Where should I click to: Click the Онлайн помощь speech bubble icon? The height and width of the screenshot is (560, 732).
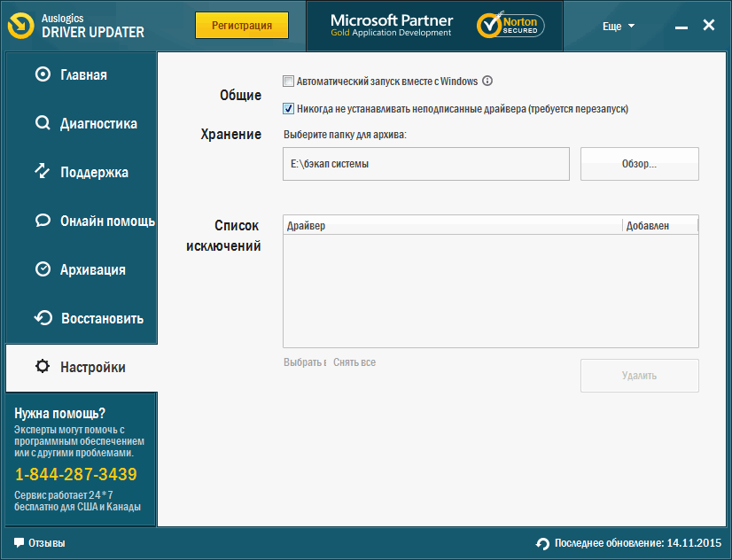(x=42, y=221)
